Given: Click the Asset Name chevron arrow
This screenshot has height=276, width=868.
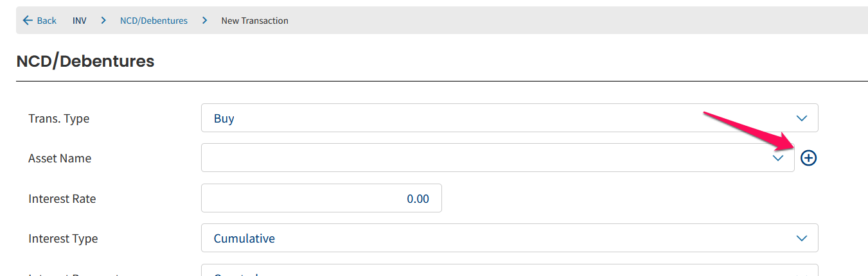Looking at the screenshot, I should [x=778, y=158].
